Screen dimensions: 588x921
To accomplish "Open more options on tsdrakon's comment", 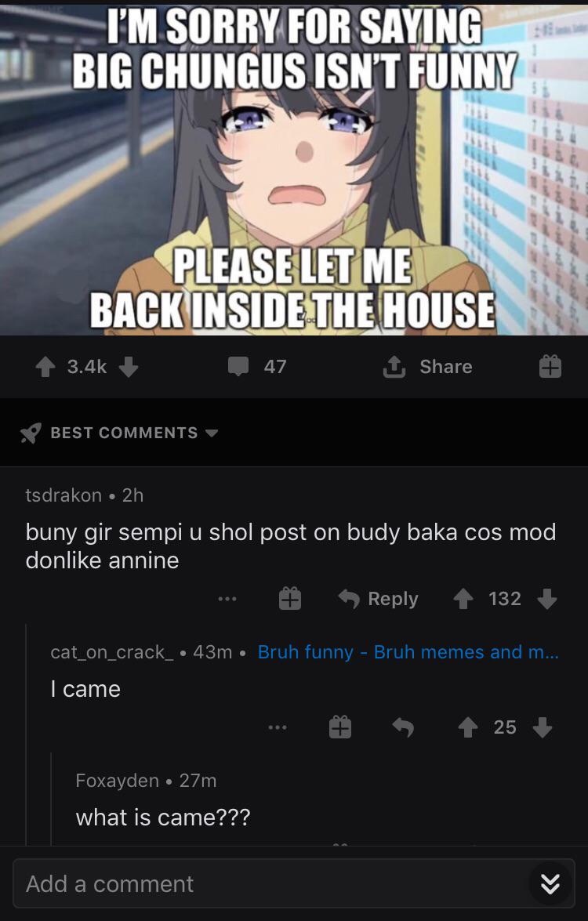I will pyautogui.click(x=227, y=599).
